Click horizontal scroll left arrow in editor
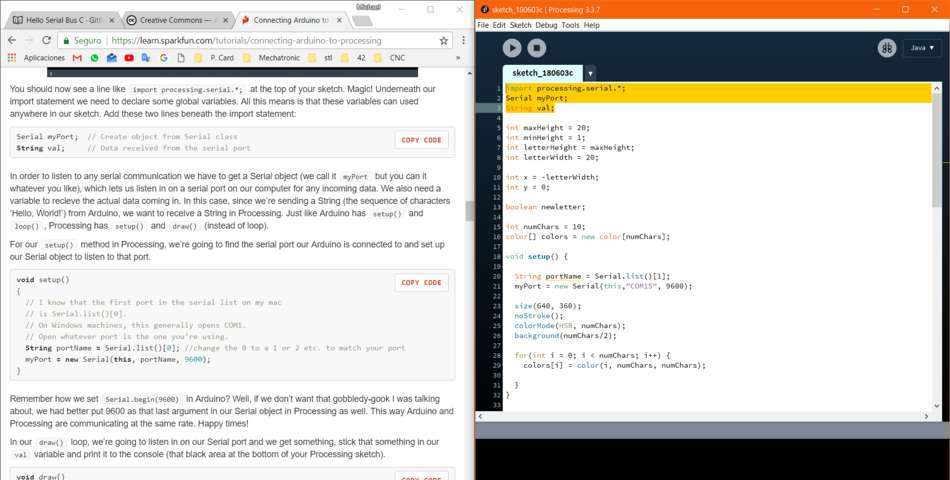This screenshot has height=480, width=950. tap(480, 416)
